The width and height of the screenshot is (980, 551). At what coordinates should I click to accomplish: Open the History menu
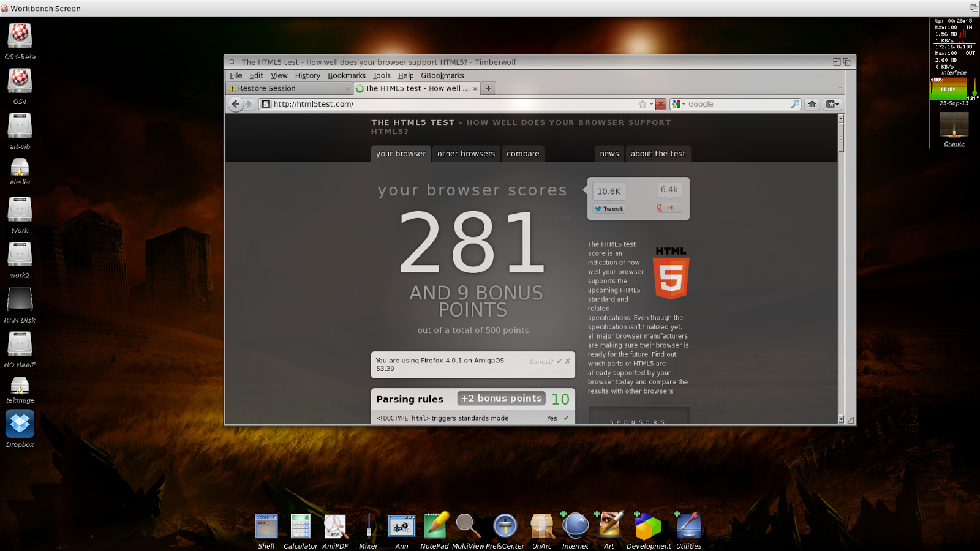tap(307, 76)
